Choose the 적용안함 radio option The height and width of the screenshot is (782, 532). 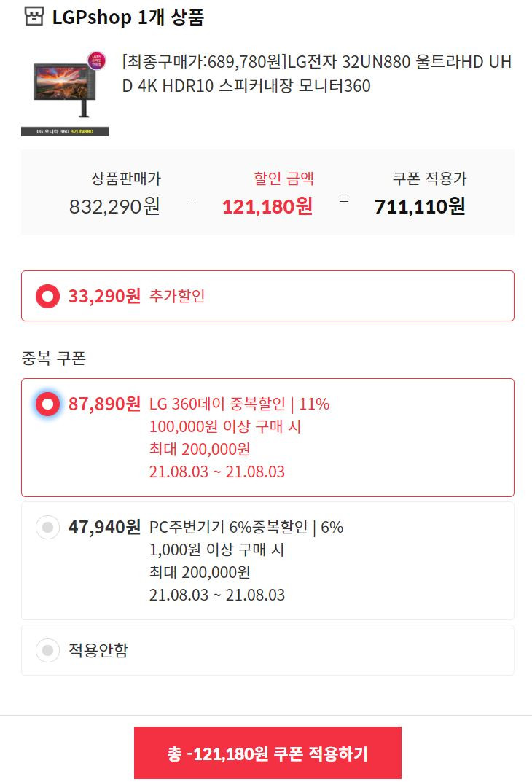pyautogui.click(x=48, y=650)
